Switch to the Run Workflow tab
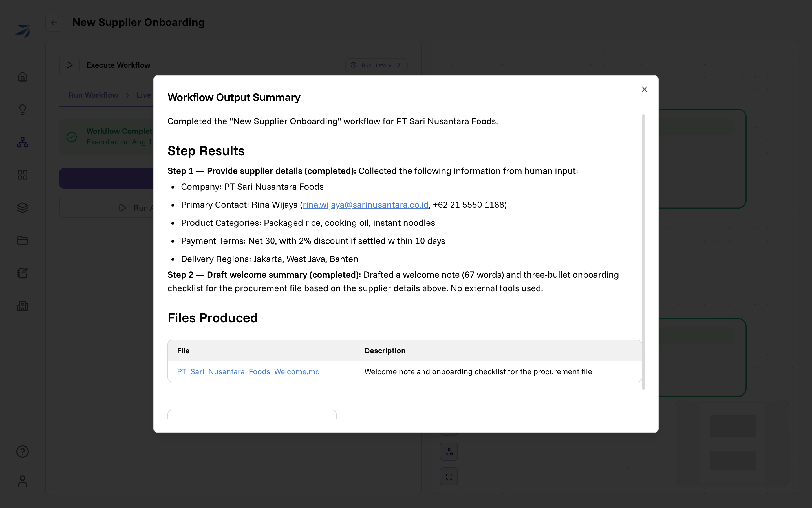 [93, 95]
